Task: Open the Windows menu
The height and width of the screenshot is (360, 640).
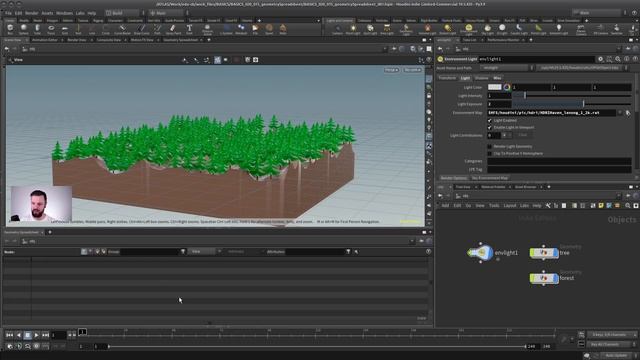Action: point(64,13)
